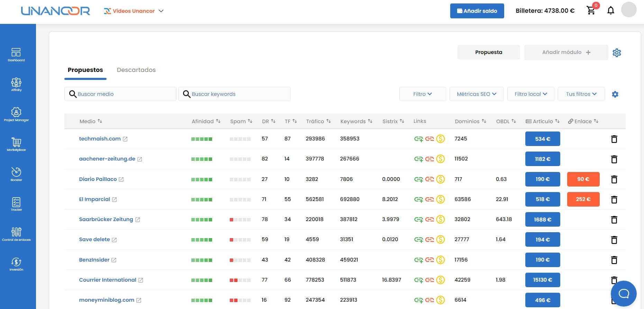
Task: Open the shopping cart icon
Action: click(591, 10)
